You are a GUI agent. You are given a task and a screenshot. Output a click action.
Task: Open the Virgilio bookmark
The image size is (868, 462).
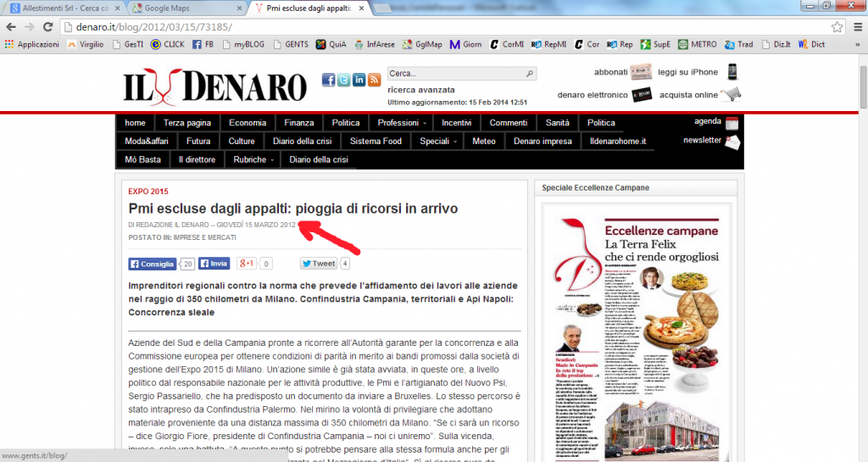86,44
